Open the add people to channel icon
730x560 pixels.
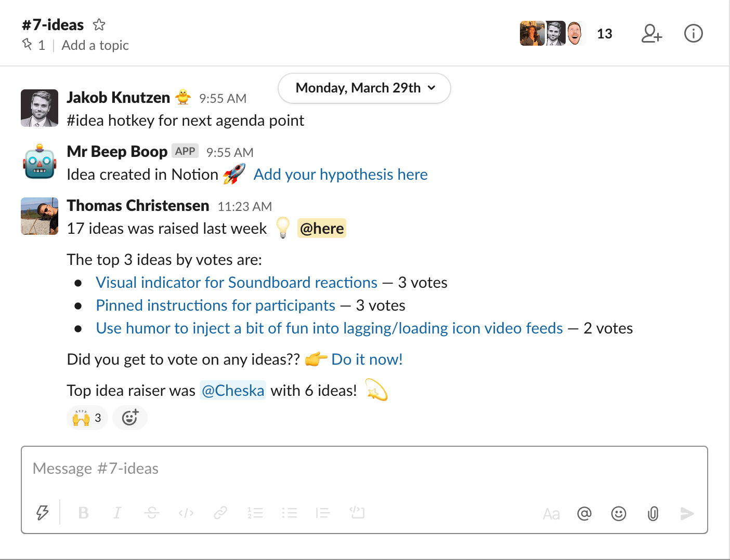(651, 33)
